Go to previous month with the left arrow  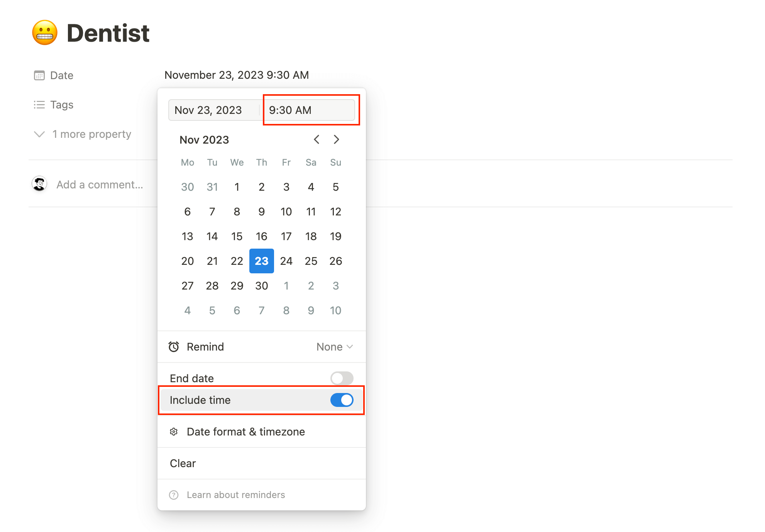click(x=316, y=140)
